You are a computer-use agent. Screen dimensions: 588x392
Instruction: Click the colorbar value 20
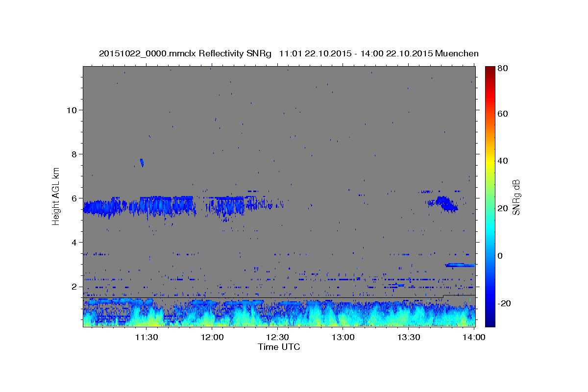[504, 208]
